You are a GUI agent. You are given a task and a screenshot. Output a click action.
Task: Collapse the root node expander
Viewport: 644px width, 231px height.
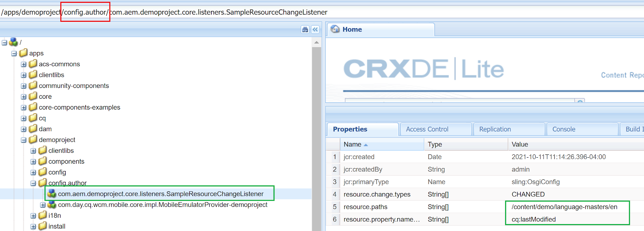[4, 42]
